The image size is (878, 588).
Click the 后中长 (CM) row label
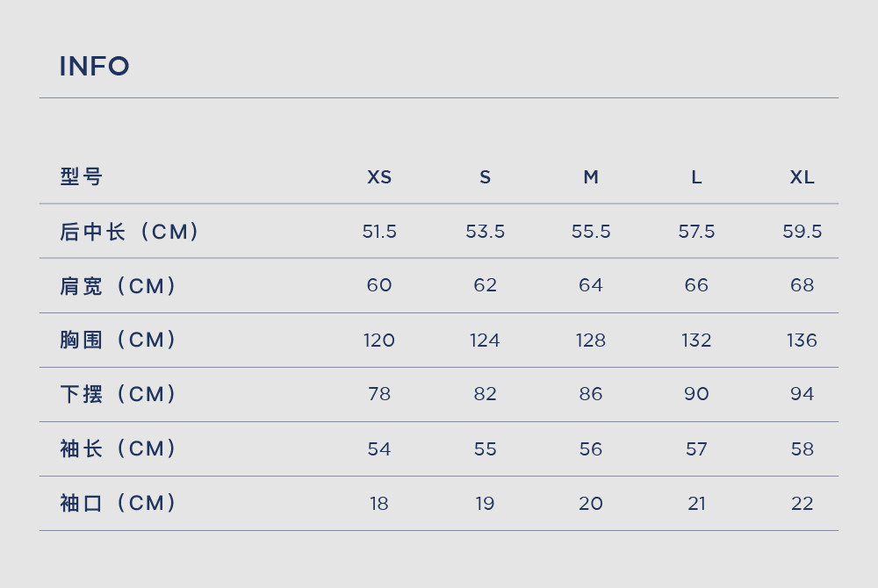[x=130, y=232]
